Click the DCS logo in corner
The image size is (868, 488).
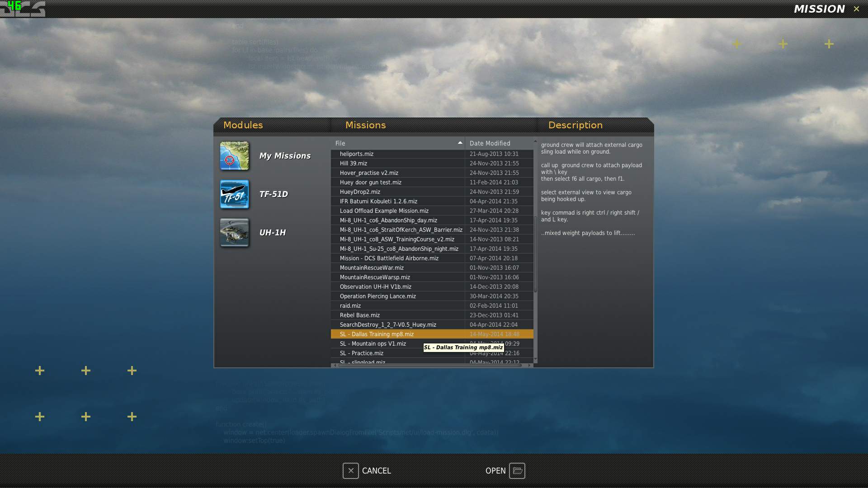pyautogui.click(x=23, y=9)
